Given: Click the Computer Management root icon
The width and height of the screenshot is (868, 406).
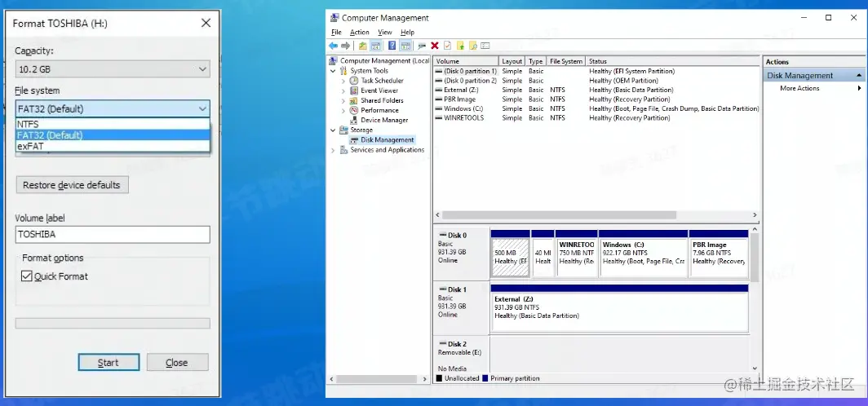Looking at the screenshot, I should [333, 61].
